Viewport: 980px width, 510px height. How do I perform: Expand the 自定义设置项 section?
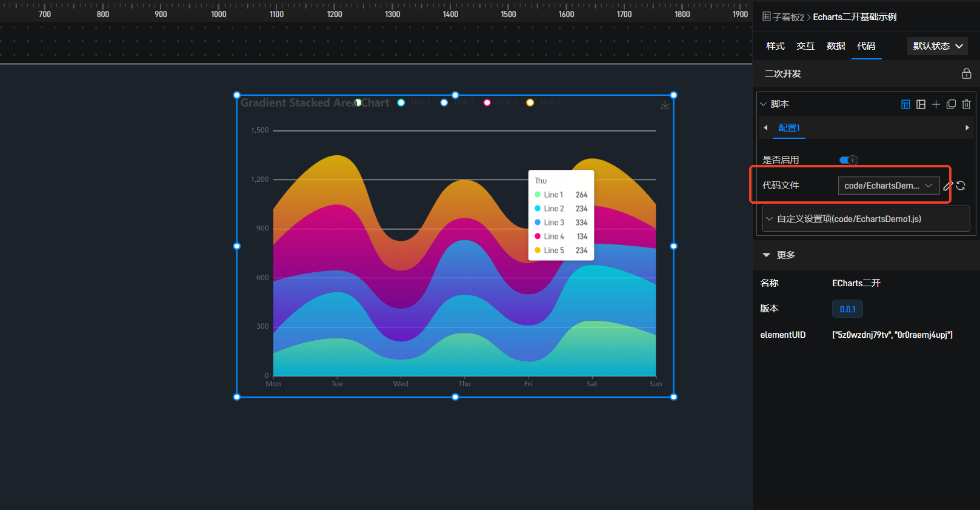click(848, 219)
